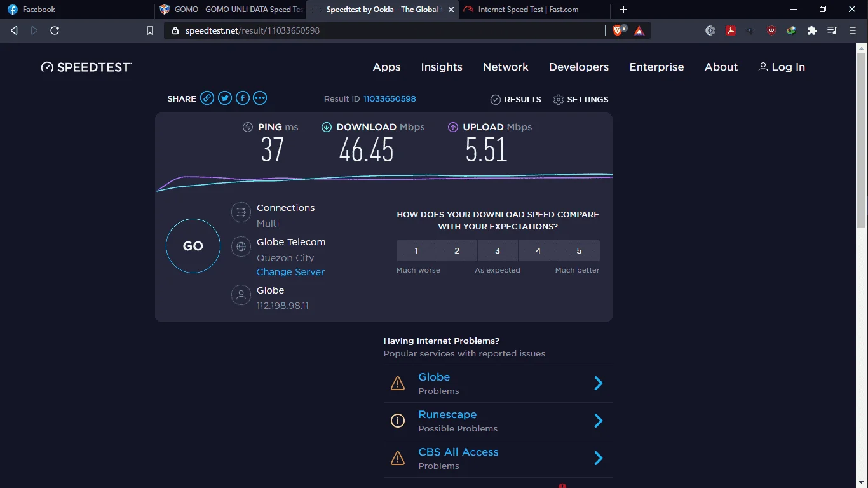
Task: Switch to the Fast.com Internet Speed Test tab
Action: [534, 10]
